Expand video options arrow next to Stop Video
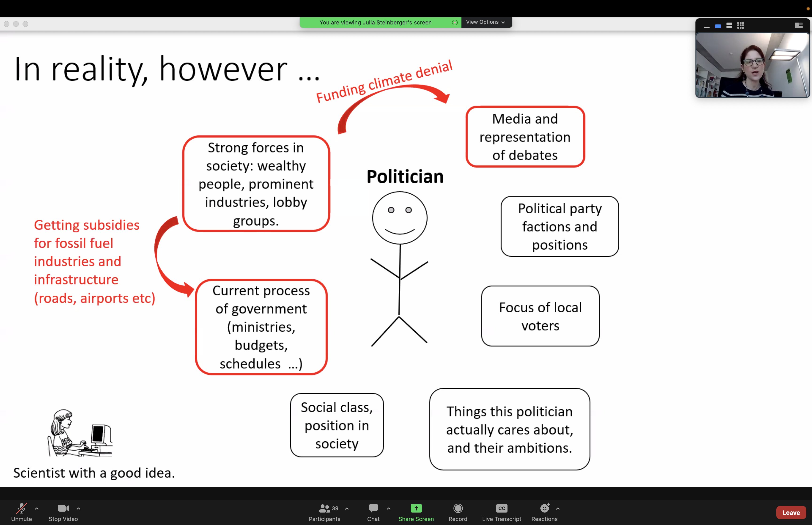Viewport: 812px width, 525px height. [78, 508]
